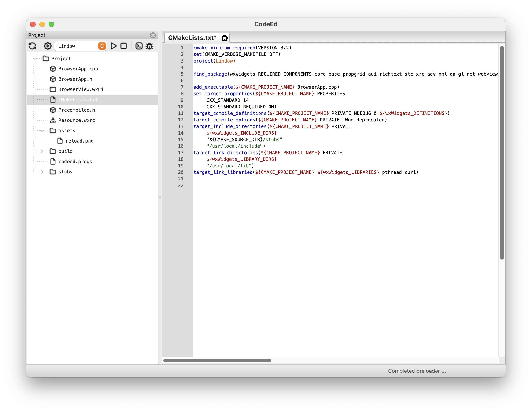Click the build folder label
Screen dimensions: 532x412
point(66,151)
